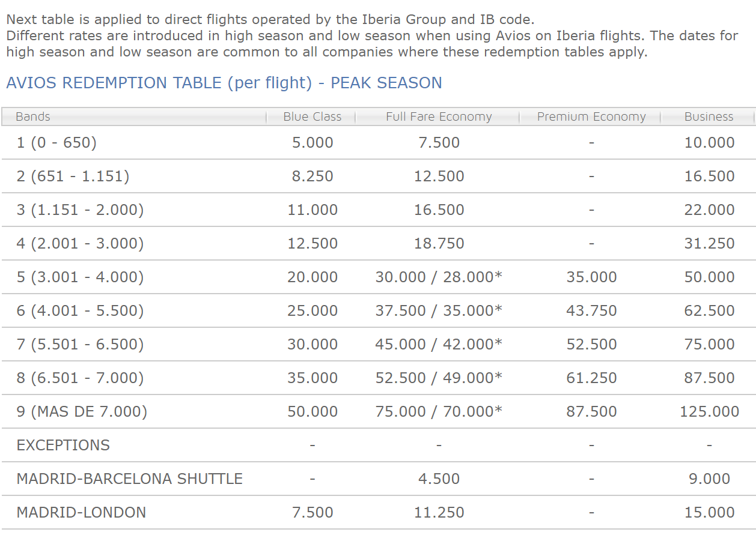Select 4.500 shuttle Full Fare Economy value
Screen dimensions: 756x541
439,479
